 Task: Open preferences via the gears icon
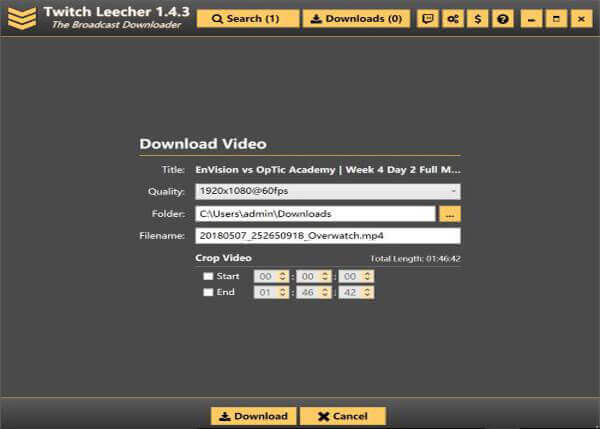pos(453,19)
